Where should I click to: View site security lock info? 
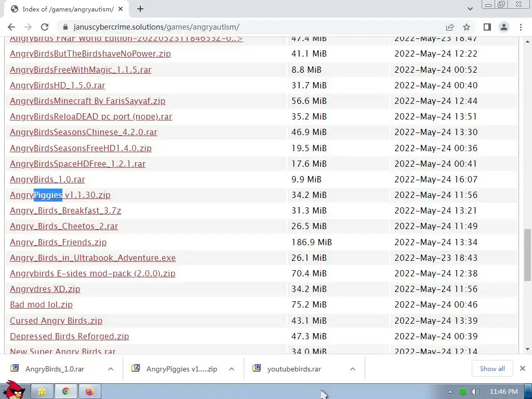tap(66, 27)
